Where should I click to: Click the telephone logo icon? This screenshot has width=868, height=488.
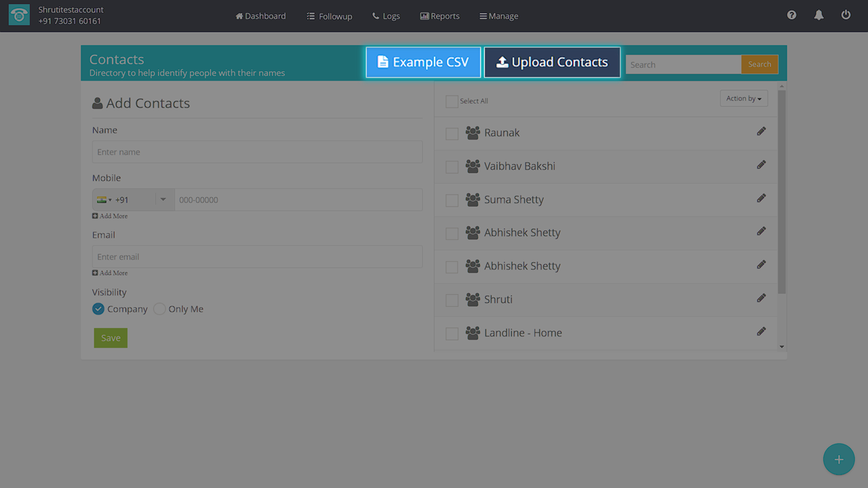click(19, 16)
